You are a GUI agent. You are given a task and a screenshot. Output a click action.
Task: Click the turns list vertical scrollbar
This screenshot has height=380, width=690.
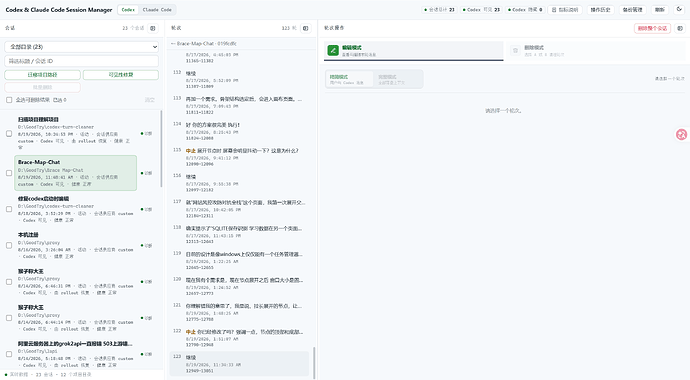coord(314,362)
